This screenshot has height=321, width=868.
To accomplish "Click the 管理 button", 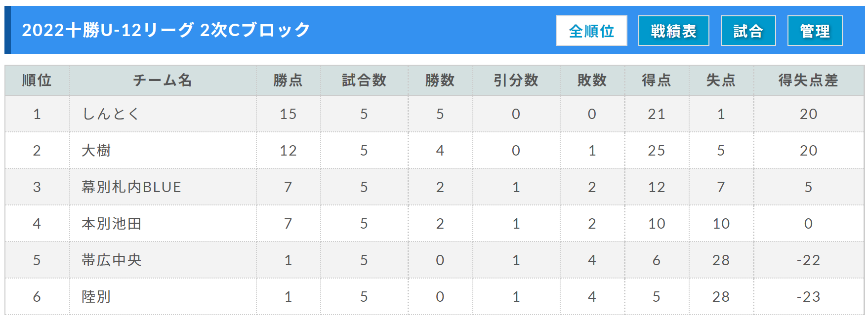I will coord(815,31).
